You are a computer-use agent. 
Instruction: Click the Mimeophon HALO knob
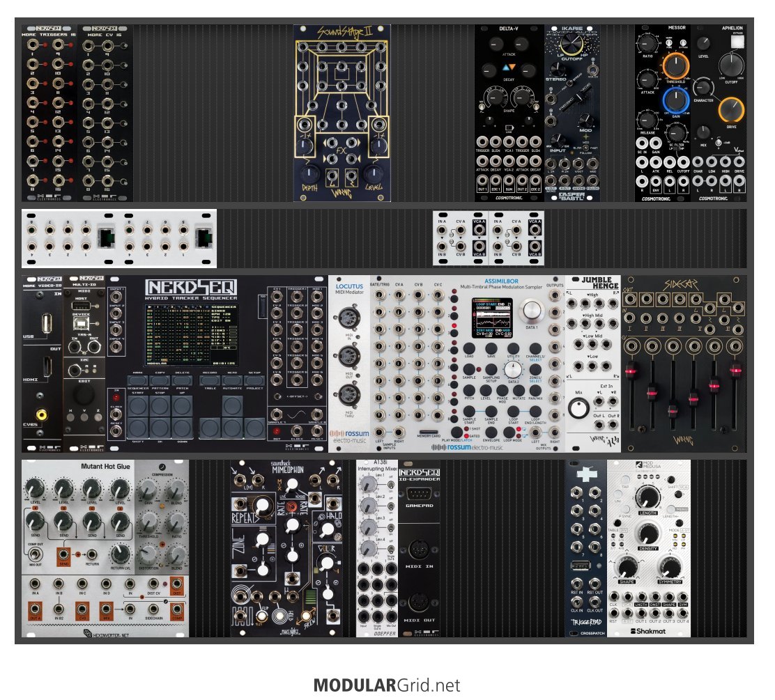coord(327,530)
